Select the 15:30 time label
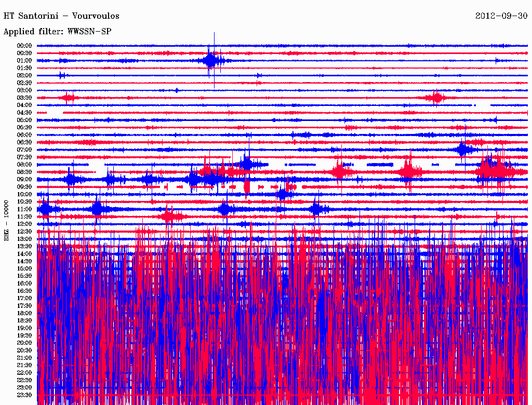This screenshot has height=405, width=532. coord(24,276)
